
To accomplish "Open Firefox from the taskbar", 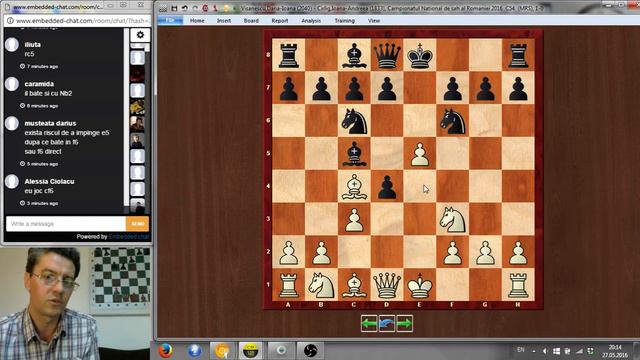I will tap(165, 350).
